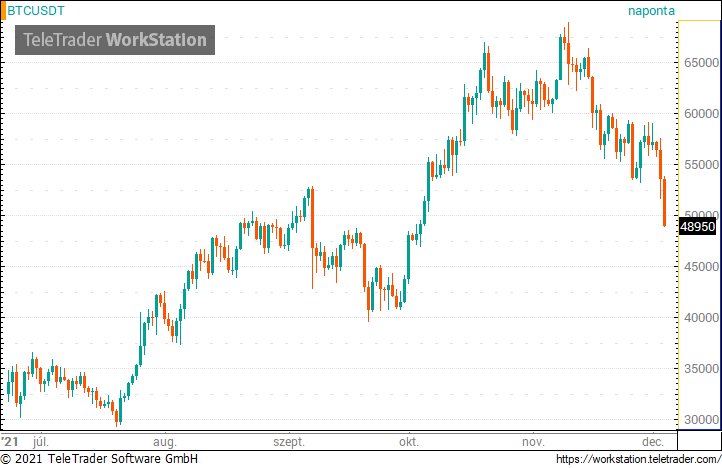
Task: Click the 55000 price axis label
Action: (701, 165)
